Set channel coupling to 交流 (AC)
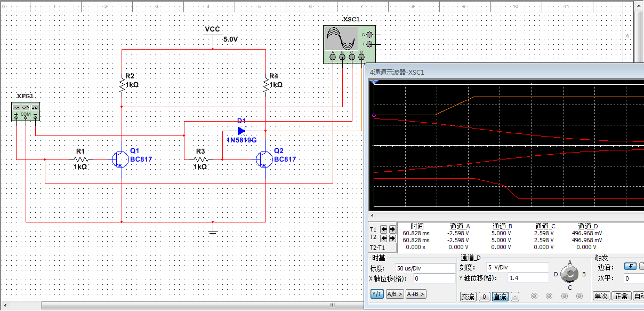The image size is (644, 311). (x=468, y=297)
